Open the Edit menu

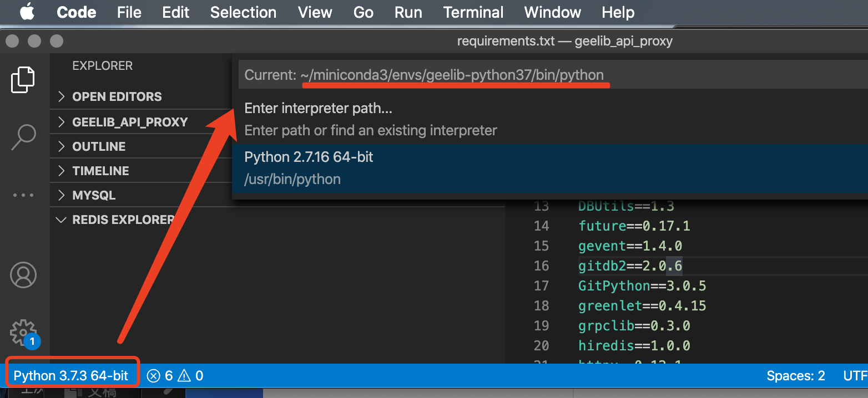coord(176,12)
